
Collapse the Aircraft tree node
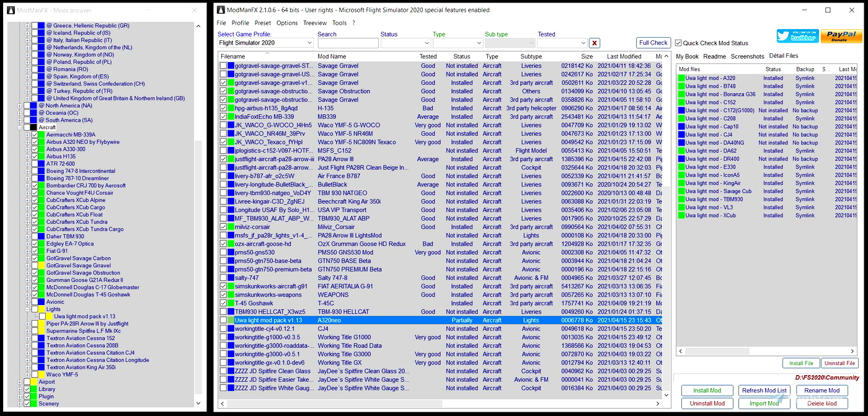[19, 128]
